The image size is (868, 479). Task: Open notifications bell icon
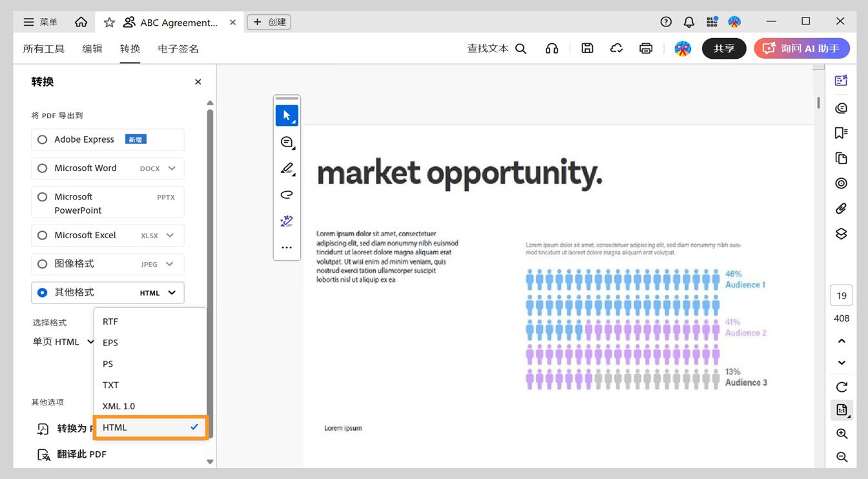pos(689,22)
